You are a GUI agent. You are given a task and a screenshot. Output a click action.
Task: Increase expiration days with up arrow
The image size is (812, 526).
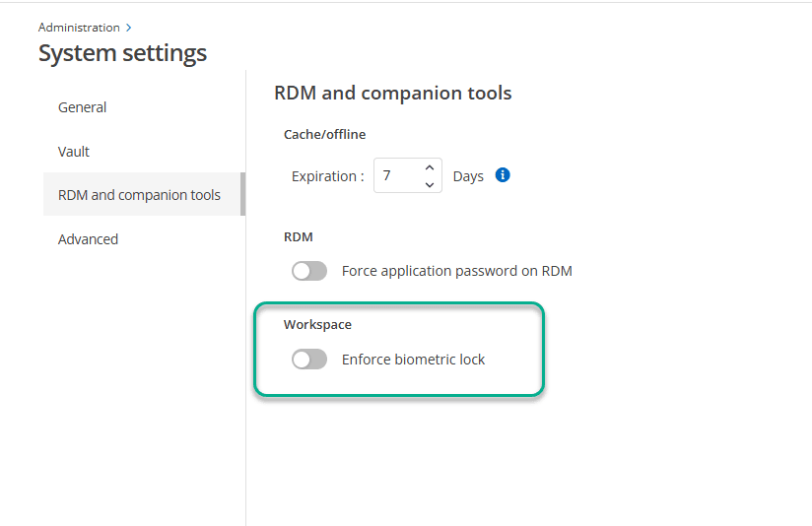[429, 167]
